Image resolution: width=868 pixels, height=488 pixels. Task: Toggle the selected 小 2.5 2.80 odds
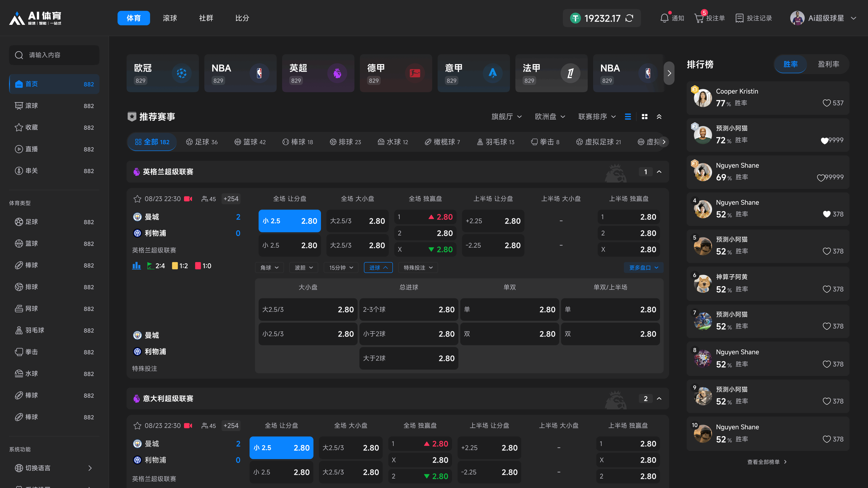(290, 221)
